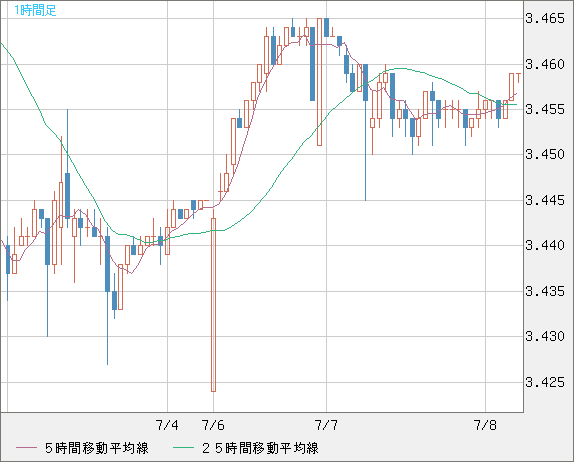The width and height of the screenshot is (574, 462).
Task: Click the 3.430 price axis label
Action: 545,336
